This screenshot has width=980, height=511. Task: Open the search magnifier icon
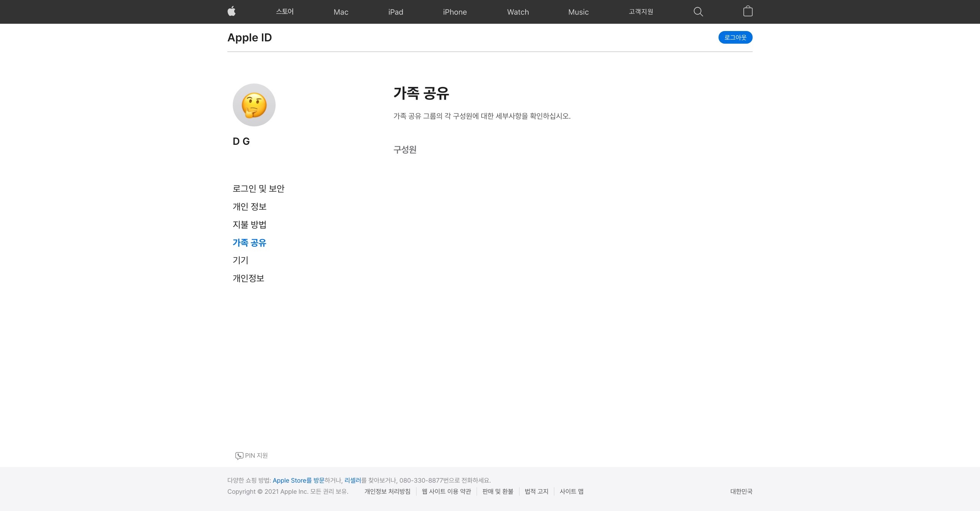(698, 12)
